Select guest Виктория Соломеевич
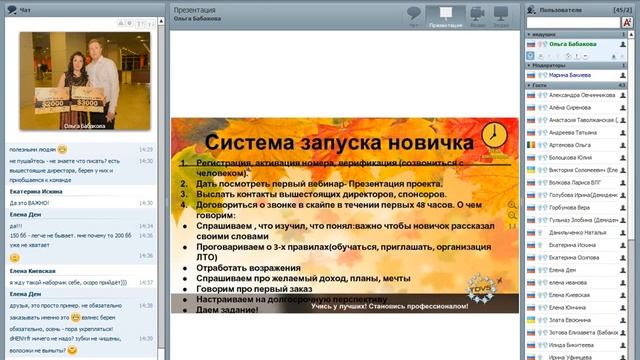Image resolution: width=640 pixels, height=360 pixels. (x=583, y=170)
